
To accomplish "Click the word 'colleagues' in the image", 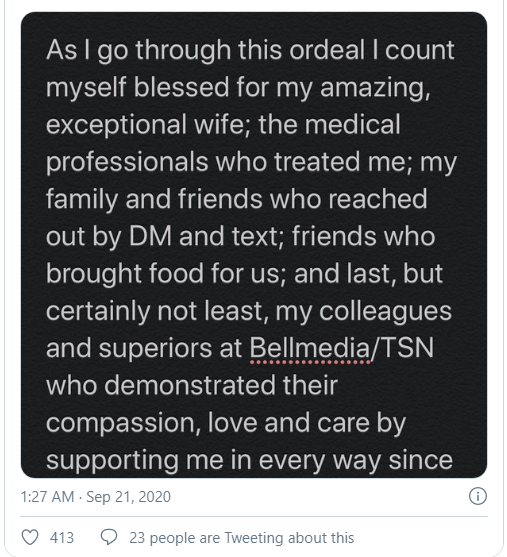I will click(385, 311).
